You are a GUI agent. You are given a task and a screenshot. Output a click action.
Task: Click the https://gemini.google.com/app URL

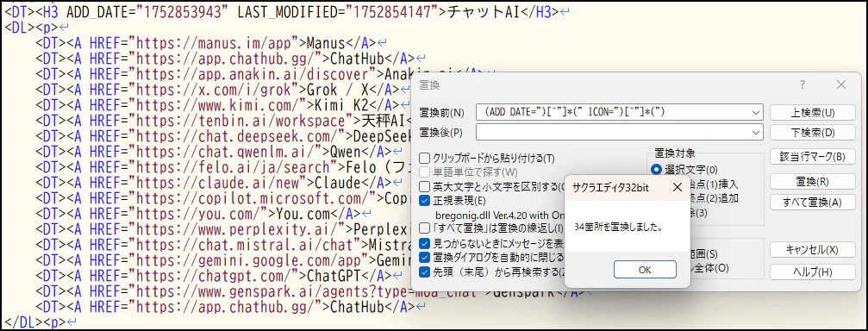coord(253,259)
